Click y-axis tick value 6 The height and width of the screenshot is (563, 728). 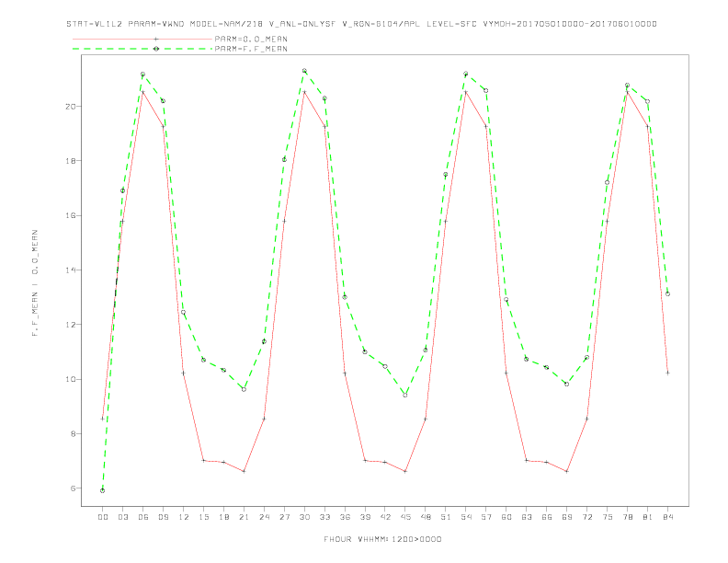[73, 488]
